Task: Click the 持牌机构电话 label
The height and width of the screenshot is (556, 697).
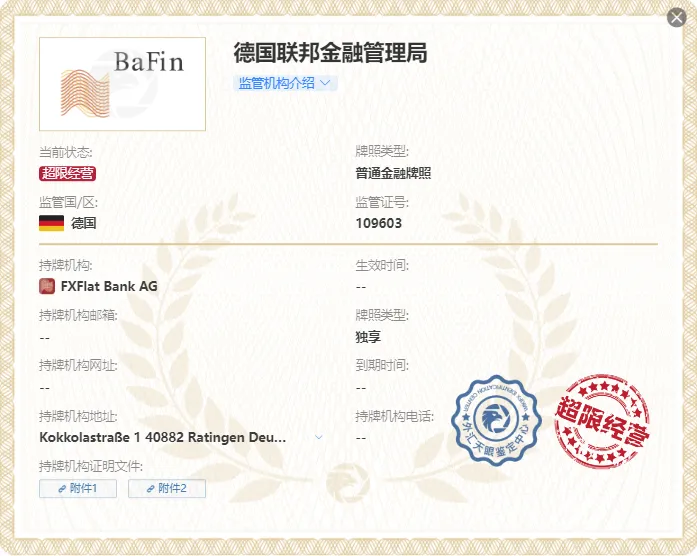Action: point(394,416)
